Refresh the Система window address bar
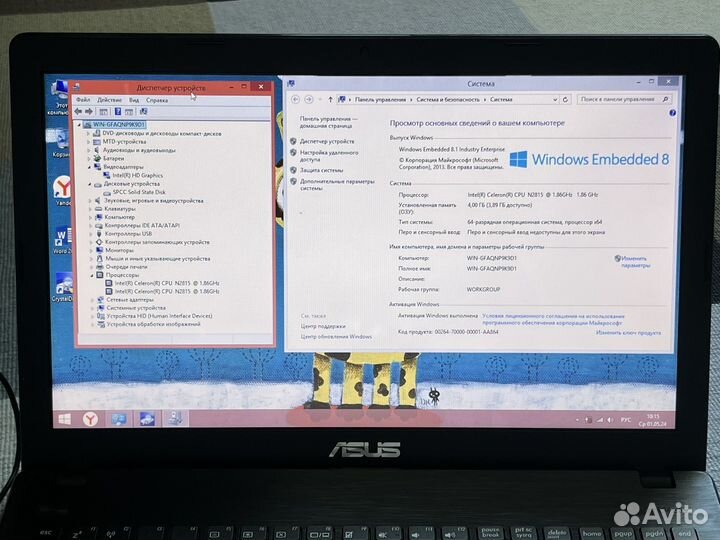Image resolution: width=720 pixels, height=540 pixels. (x=566, y=99)
